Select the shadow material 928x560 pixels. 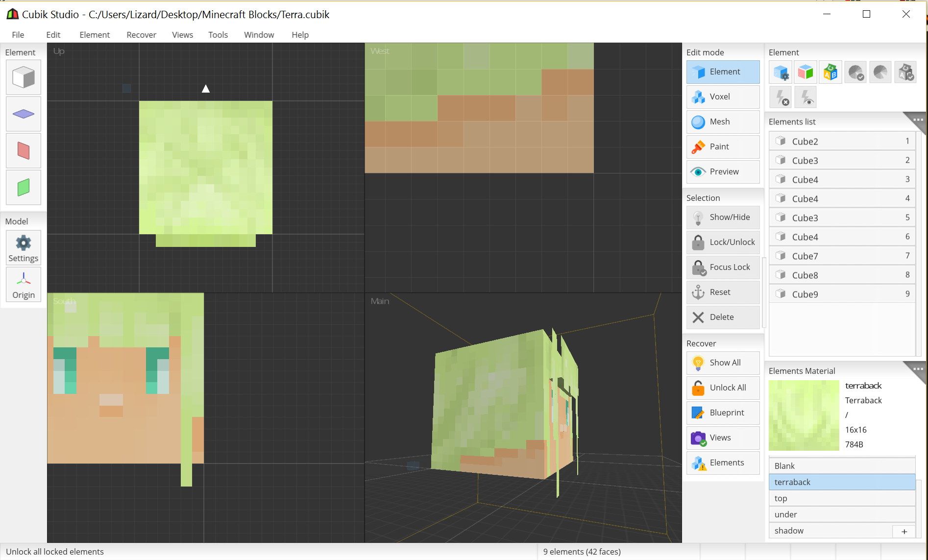click(x=831, y=531)
